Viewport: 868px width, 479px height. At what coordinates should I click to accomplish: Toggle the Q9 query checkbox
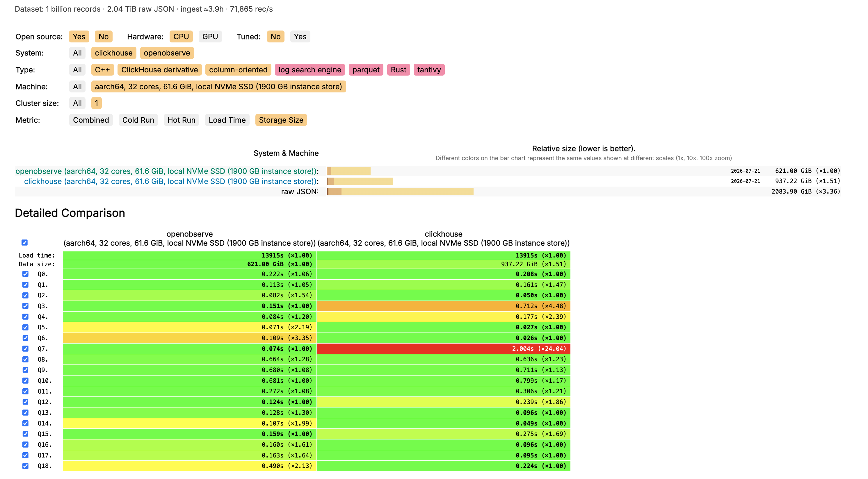(x=25, y=370)
